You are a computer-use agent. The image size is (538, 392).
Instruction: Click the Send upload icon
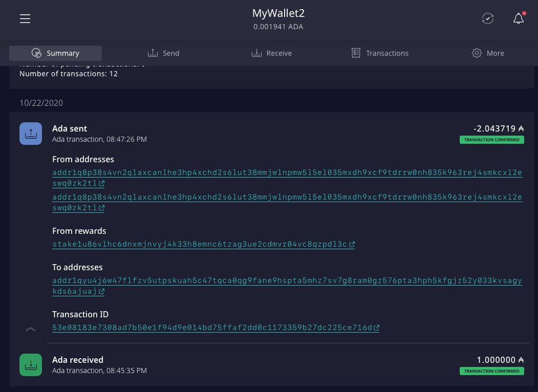point(152,53)
